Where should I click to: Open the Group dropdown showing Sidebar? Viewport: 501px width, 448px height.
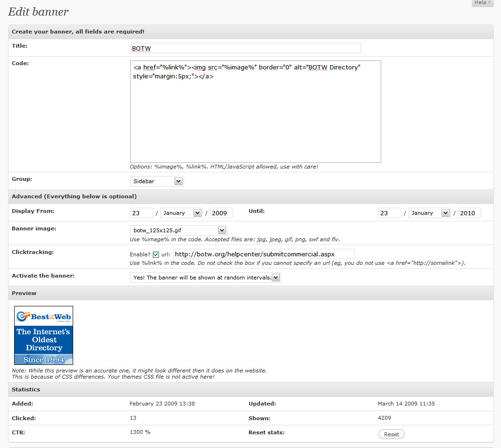point(157,181)
